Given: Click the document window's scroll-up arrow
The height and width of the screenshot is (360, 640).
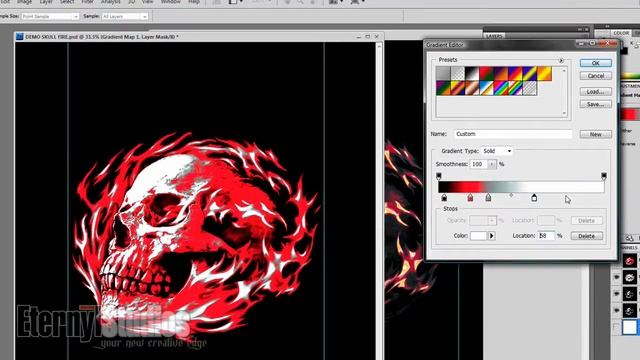Looking at the screenshot, I should coord(379,46).
